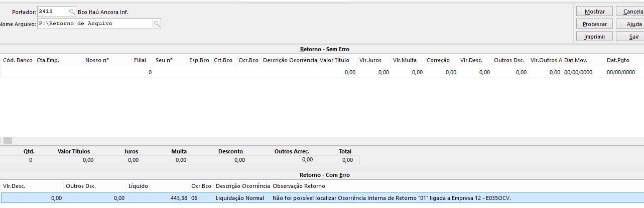Open the Ajuda button
Screen dimensions: 644x208
(x=630, y=24)
